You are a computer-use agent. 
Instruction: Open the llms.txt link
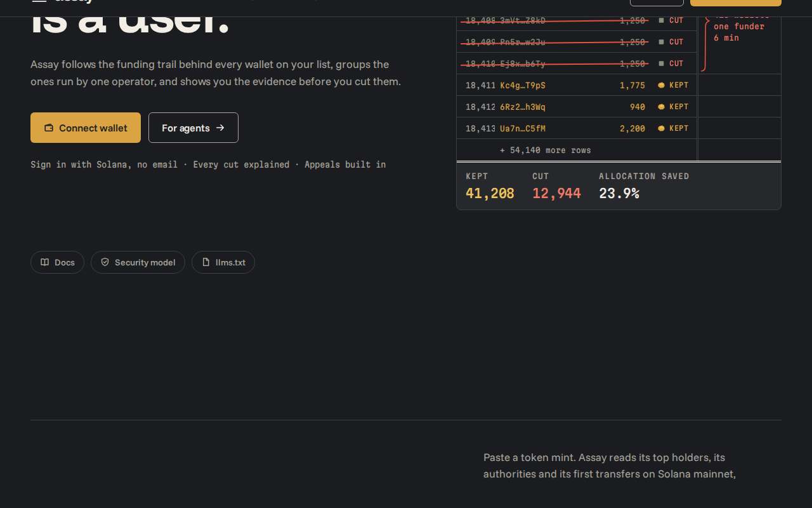click(x=223, y=262)
